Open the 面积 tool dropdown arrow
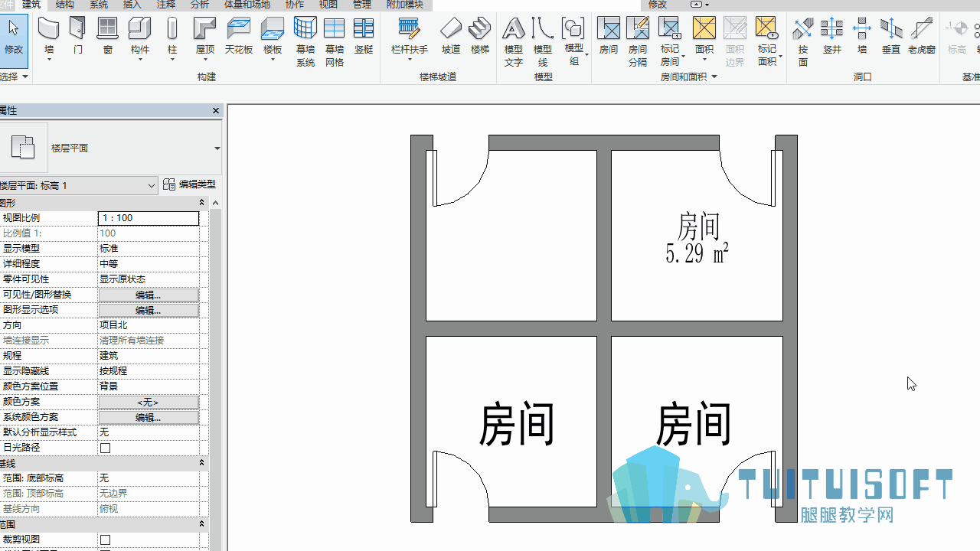Screen dimensions: 980x551 click(x=704, y=60)
